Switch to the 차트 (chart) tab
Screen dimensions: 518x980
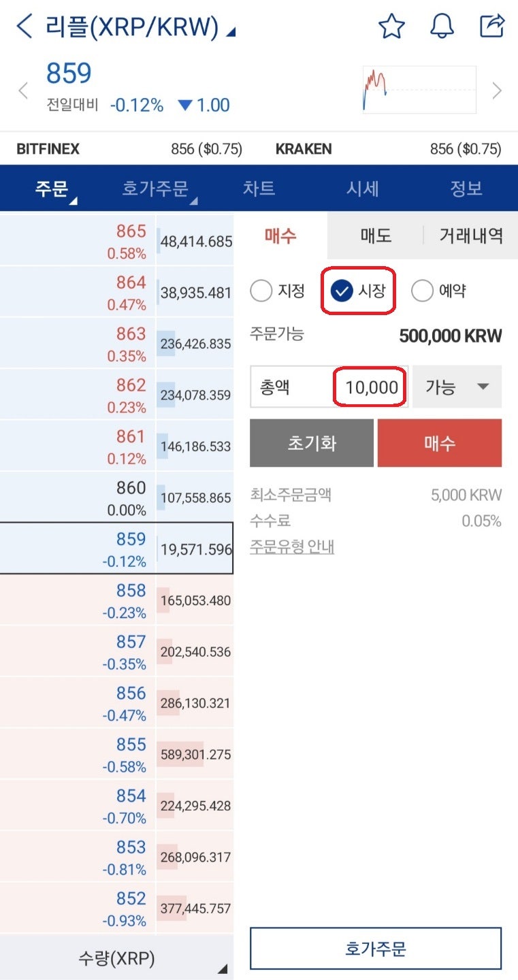click(259, 189)
